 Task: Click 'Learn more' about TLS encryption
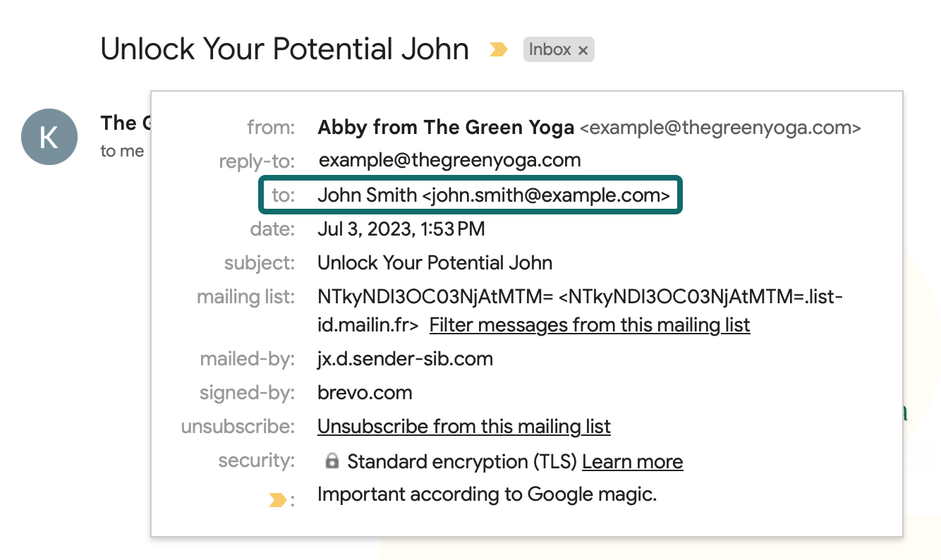[x=632, y=461]
